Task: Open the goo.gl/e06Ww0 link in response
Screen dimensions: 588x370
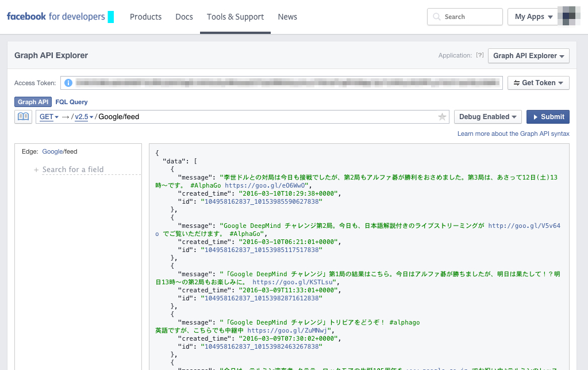Action: click(266, 185)
